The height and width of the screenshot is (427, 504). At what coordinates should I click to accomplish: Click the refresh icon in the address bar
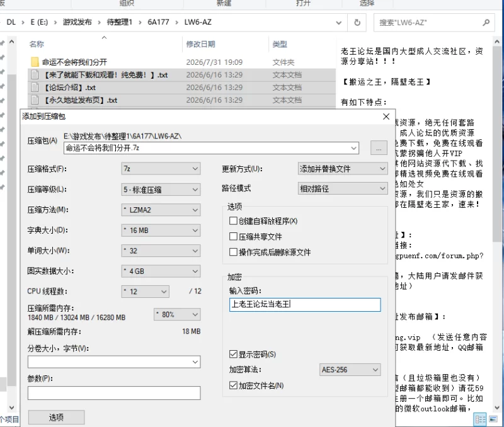pyautogui.click(x=357, y=23)
